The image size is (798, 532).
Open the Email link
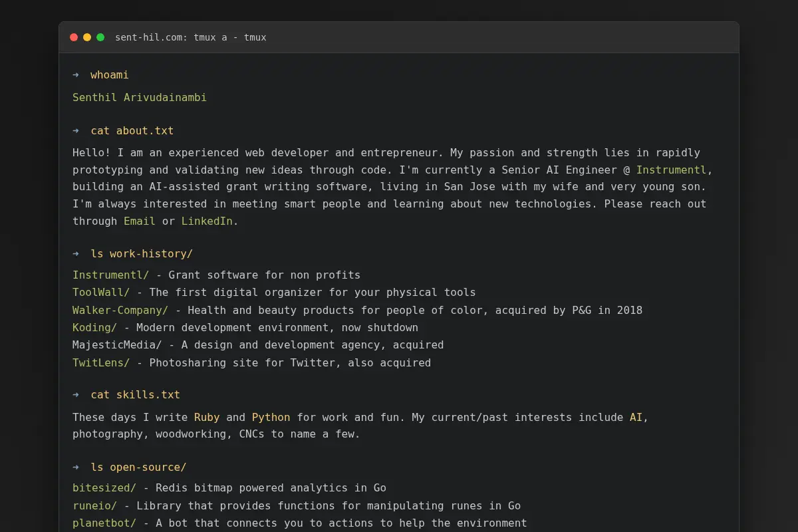140,221
